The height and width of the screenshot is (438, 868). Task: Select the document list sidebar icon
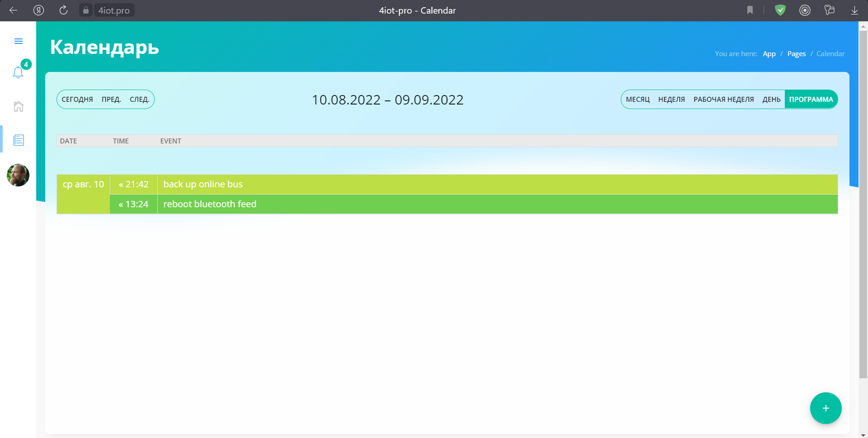(19, 140)
